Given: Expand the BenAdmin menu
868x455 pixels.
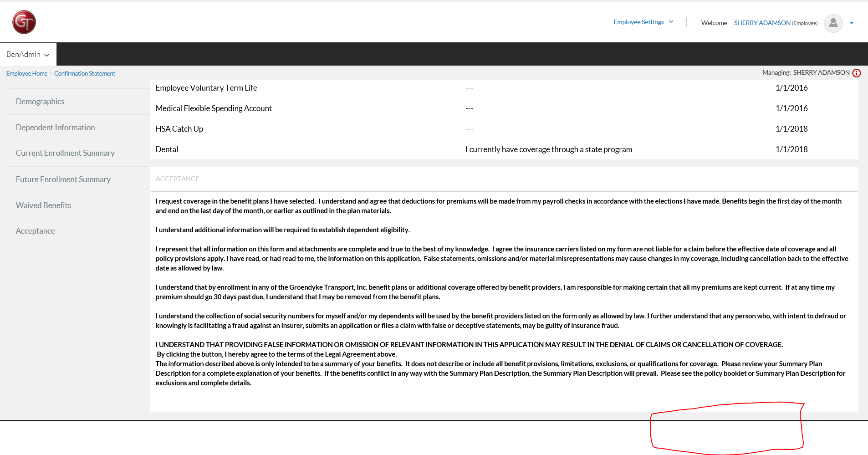Looking at the screenshot, I should coord(28,54).
